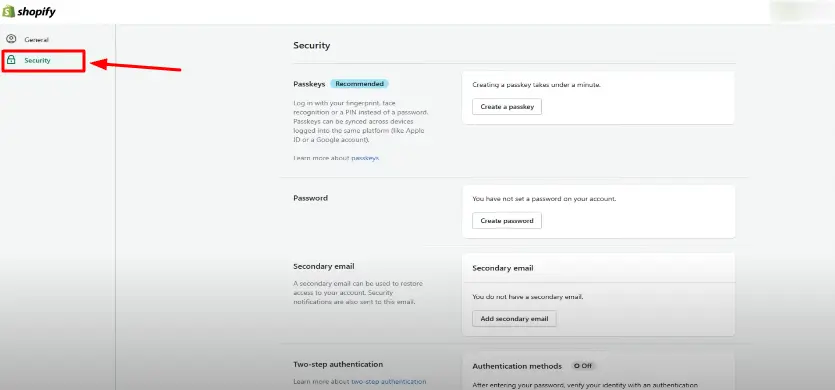Click the Add secondary email button

pyautogui.click(x=514, y=319)
